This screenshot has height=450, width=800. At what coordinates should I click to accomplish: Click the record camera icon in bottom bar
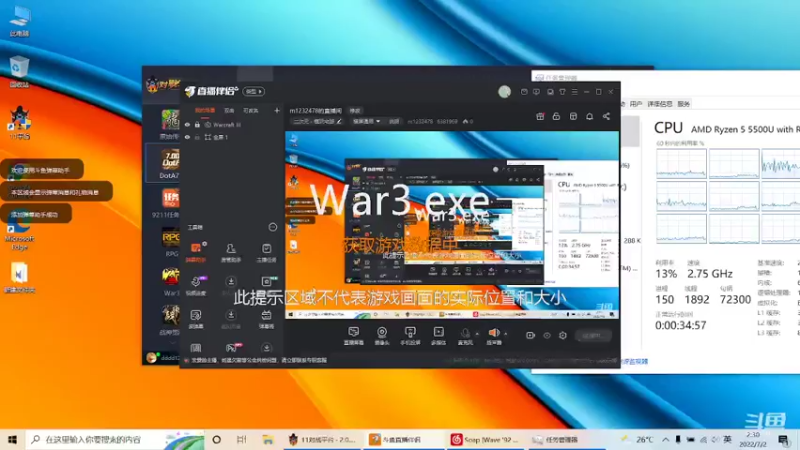(530, 335)
